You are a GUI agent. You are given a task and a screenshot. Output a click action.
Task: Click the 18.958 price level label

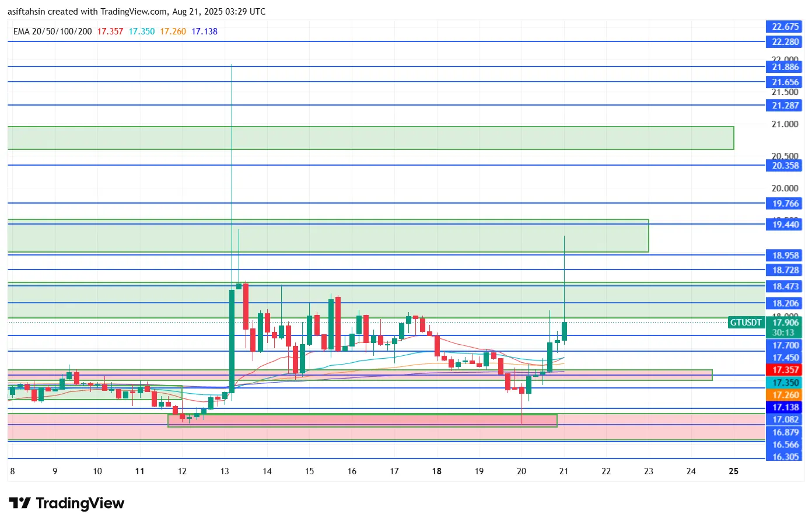click(785, 256)
